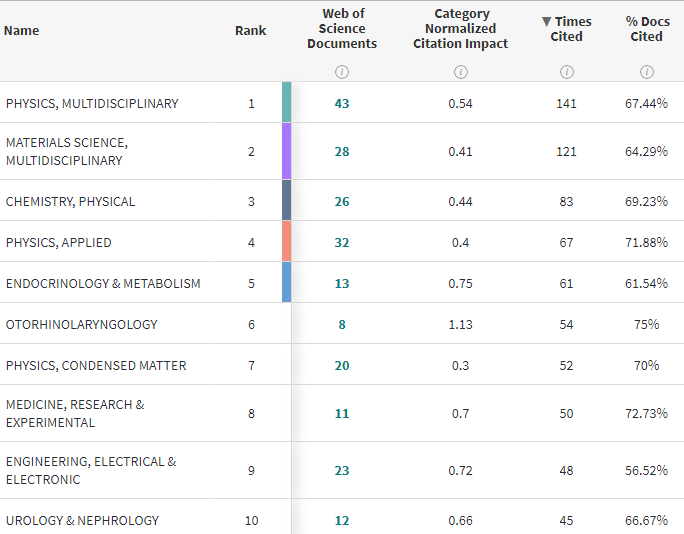
Task: Click purple swatch for Materials Science row
Action: tap(286, 151)
